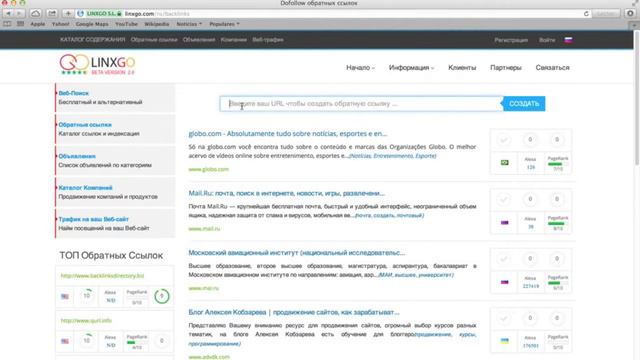
Task: Click the Brazil flag in globo.com card
Action: (x=504, y=162)
